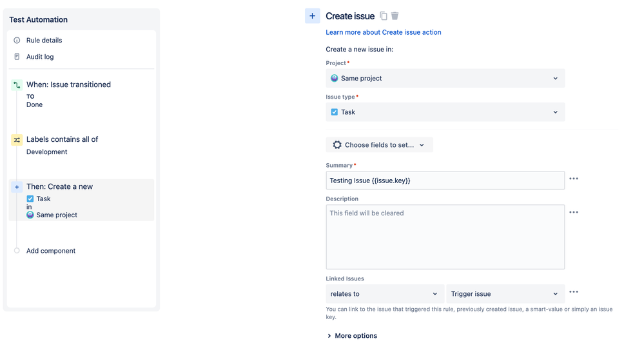Open the Issue type dropdown showing Task
The image size is (644, 343).
pyautogui.click(x=445, y=112)
